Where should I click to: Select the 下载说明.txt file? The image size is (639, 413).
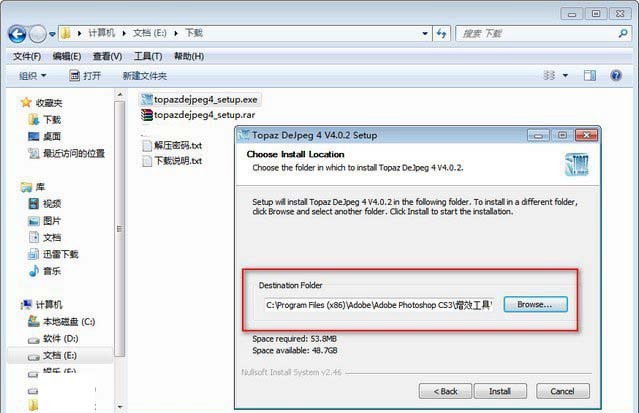[x=172, y=161]
